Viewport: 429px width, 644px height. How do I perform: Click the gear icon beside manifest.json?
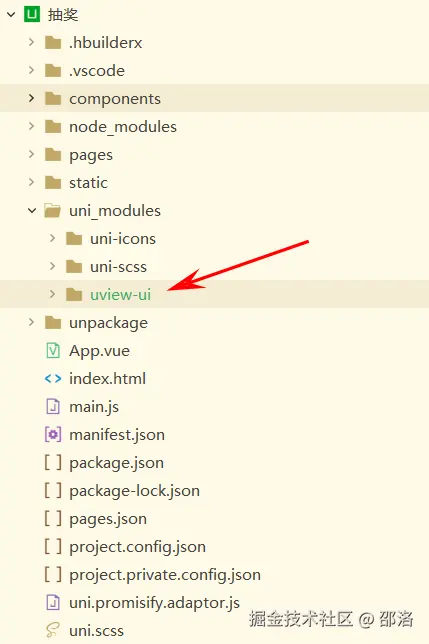53,435
